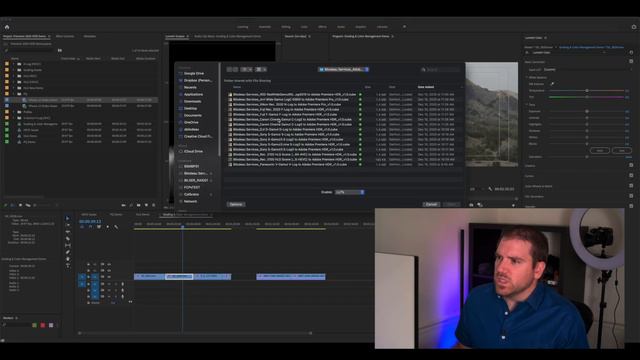The width and height of the screenshot is (640, 360).
Task: Open Recents in dialog sidebar
Action: coord(190,87)
